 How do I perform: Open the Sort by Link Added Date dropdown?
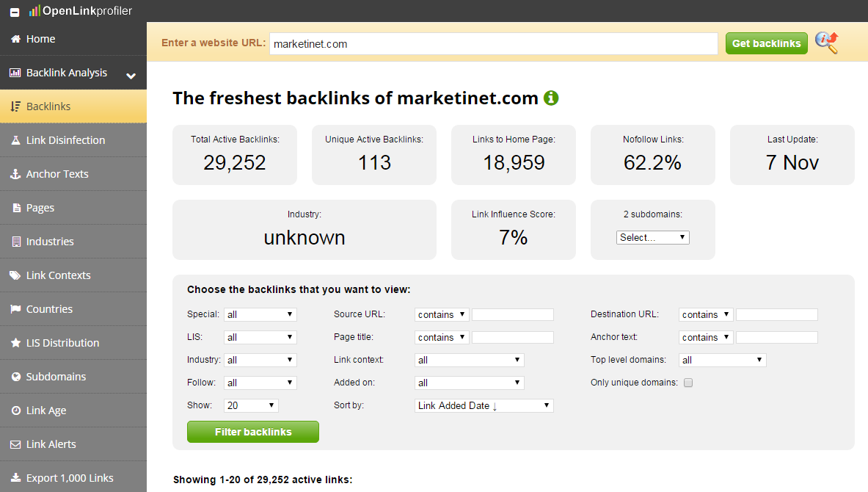coord(484,405)
